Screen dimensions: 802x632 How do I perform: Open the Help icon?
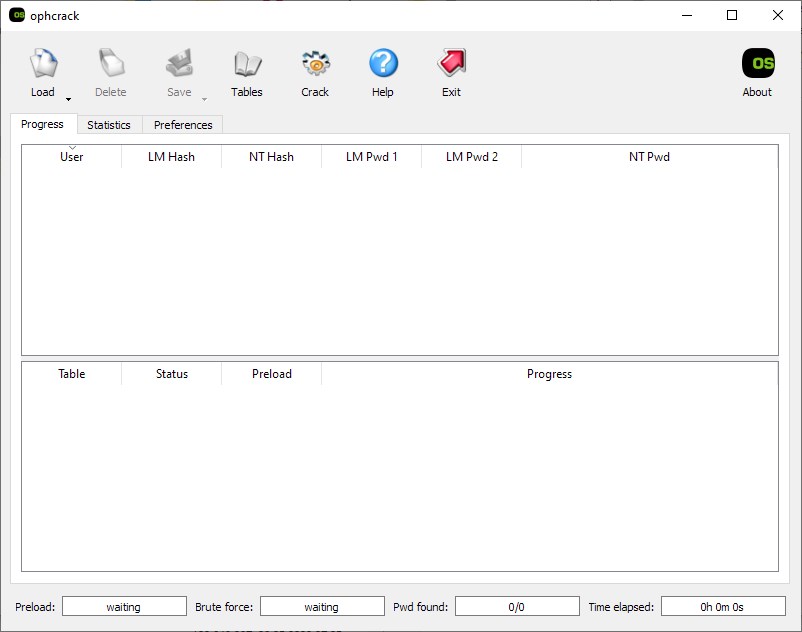click(x=384, y=63)
